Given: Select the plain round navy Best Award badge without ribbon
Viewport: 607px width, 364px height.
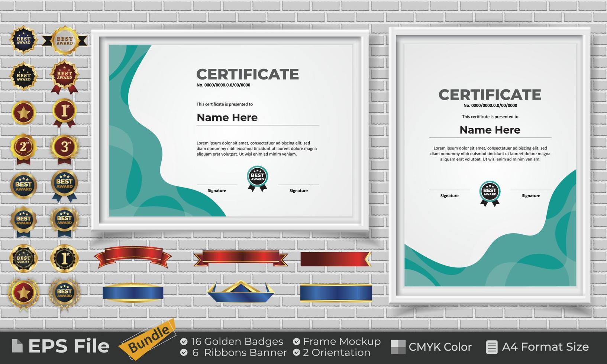Looking at the screenshot, I should point(23,185).
